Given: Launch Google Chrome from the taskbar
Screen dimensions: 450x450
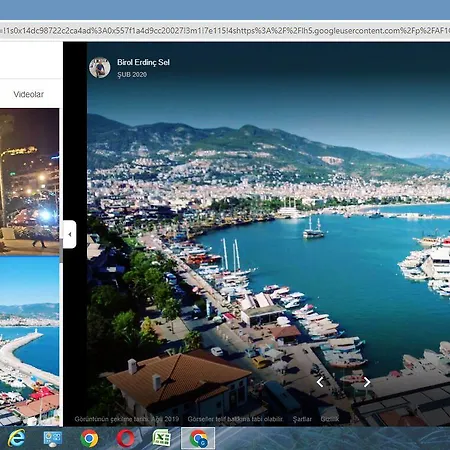Looking at the screenshot, I should 89,438.
